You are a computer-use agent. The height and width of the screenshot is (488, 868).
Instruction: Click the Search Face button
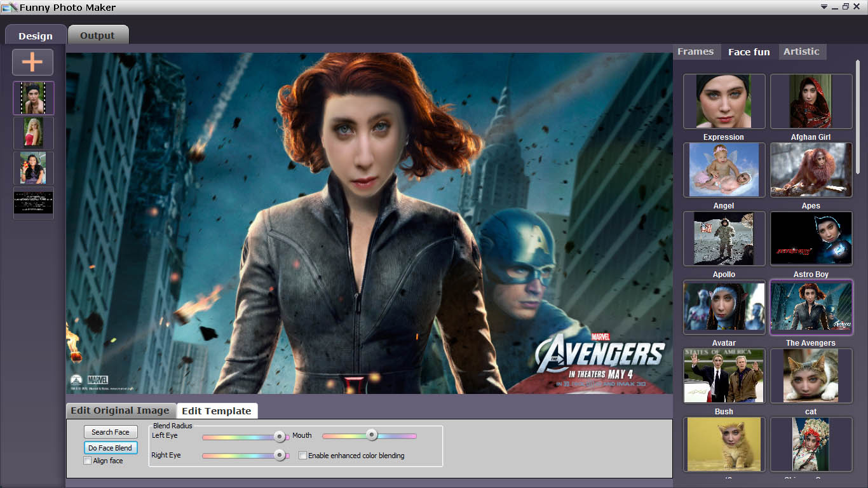coord(111,432)
